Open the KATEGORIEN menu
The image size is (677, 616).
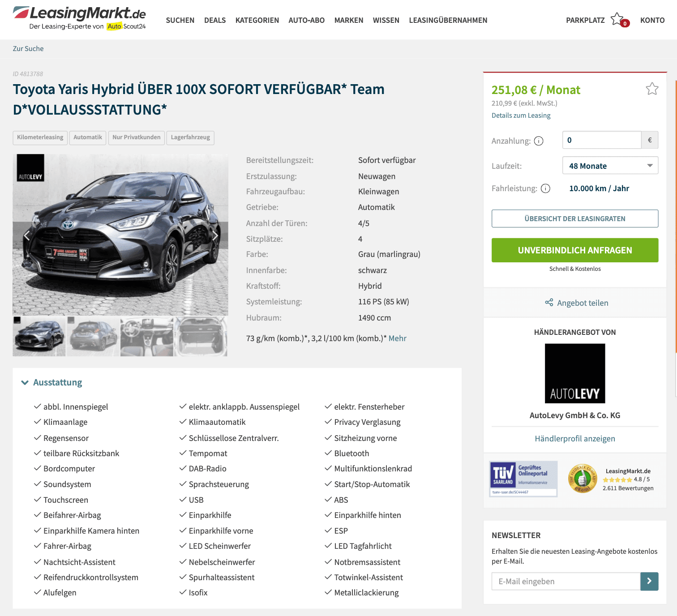coord(257,20)
